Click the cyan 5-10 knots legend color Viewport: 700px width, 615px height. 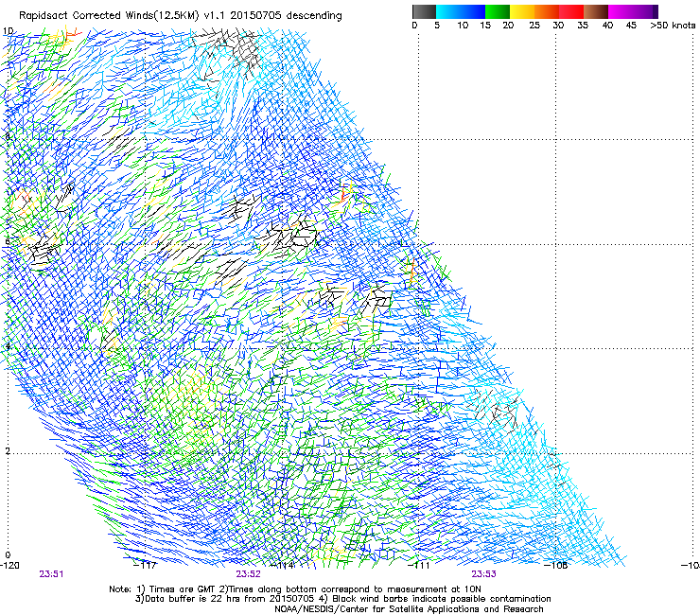point(448,11)
